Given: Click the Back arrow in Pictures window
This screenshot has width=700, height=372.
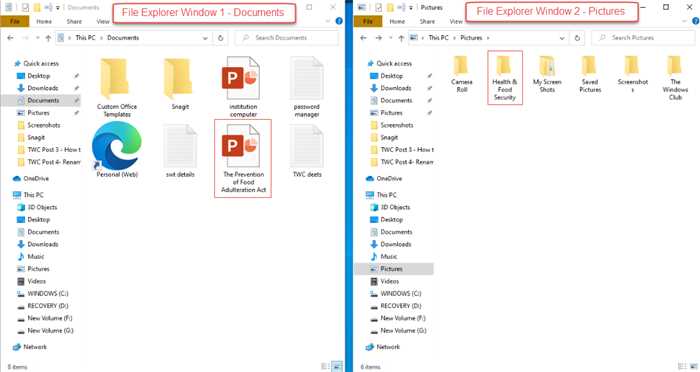Looking at the screenshot, I should tap(363, 38).
